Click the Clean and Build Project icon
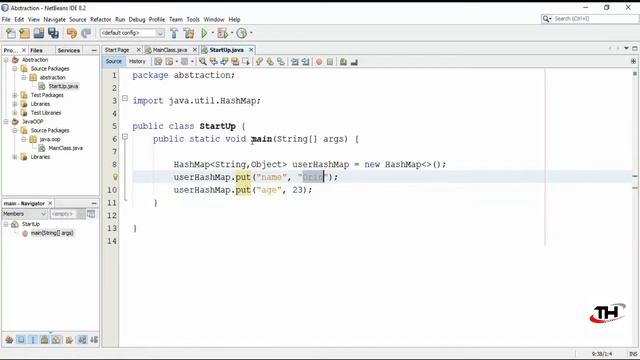 tap(189, 33)
